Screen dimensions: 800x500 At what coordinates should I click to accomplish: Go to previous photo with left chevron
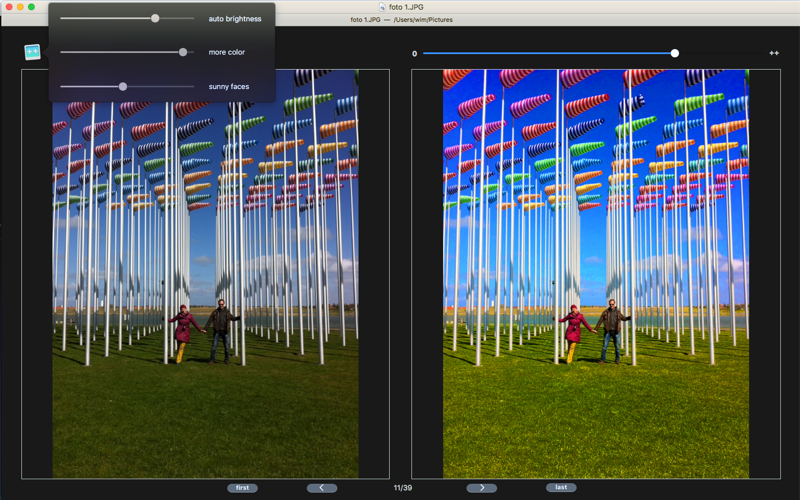click(321, 488)
